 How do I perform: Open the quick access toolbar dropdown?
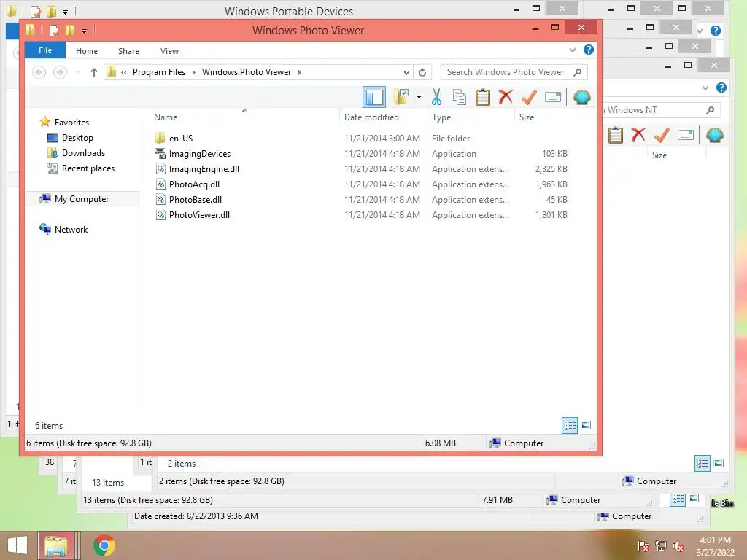click(x=84, y=31)
